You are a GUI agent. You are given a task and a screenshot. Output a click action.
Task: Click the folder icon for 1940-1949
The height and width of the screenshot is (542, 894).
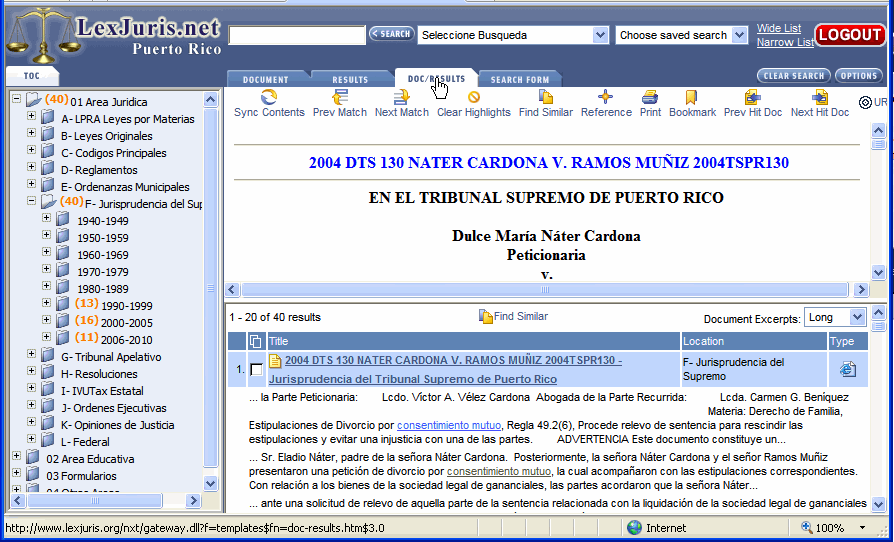click(63, 219)
